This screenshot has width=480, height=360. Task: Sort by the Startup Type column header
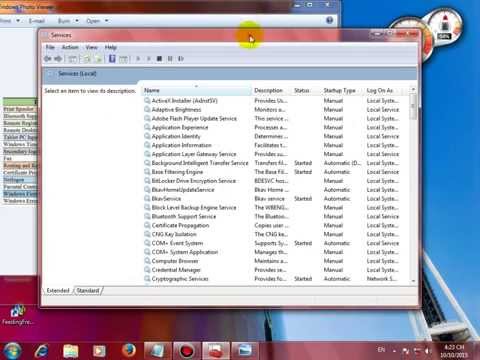tap(342, 90)
